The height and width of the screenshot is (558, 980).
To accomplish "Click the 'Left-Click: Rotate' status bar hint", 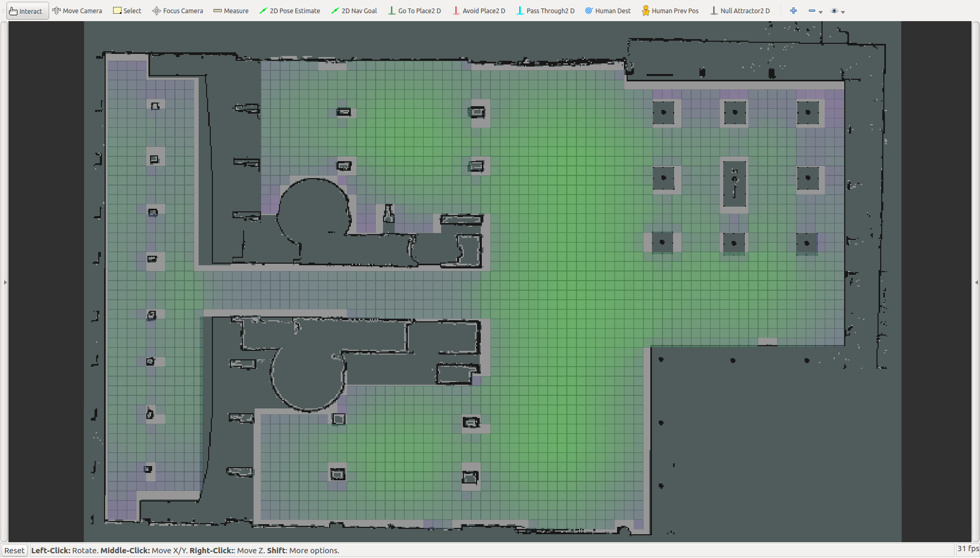I will coord(64,550).
